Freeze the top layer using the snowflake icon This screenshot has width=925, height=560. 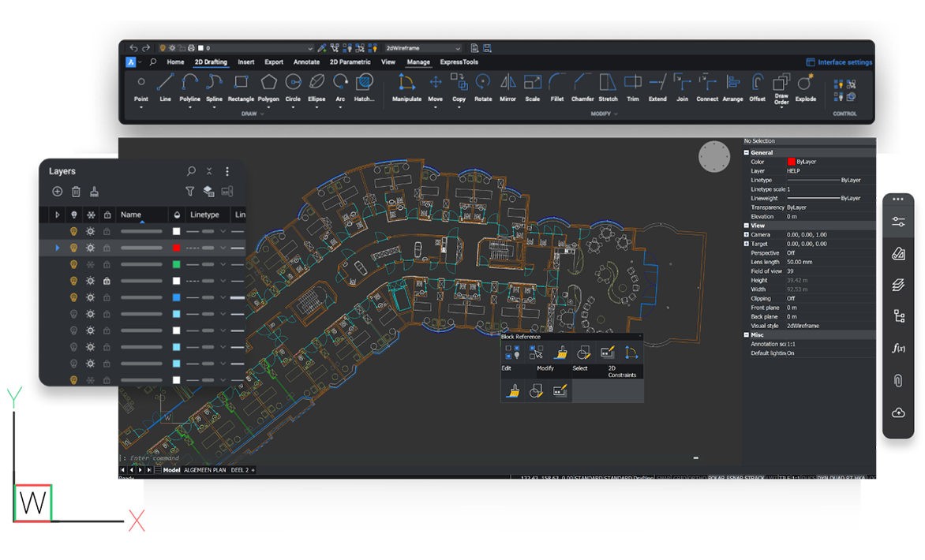coord(90,232)
